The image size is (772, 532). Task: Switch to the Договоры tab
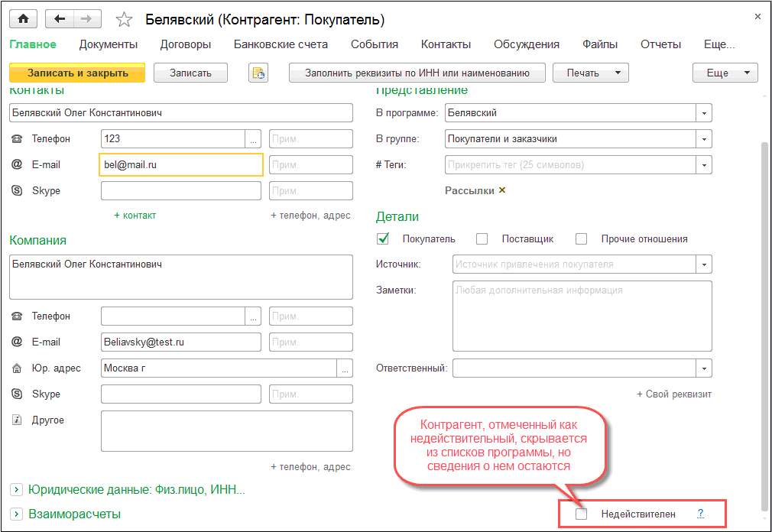click(x=185, y=44)
